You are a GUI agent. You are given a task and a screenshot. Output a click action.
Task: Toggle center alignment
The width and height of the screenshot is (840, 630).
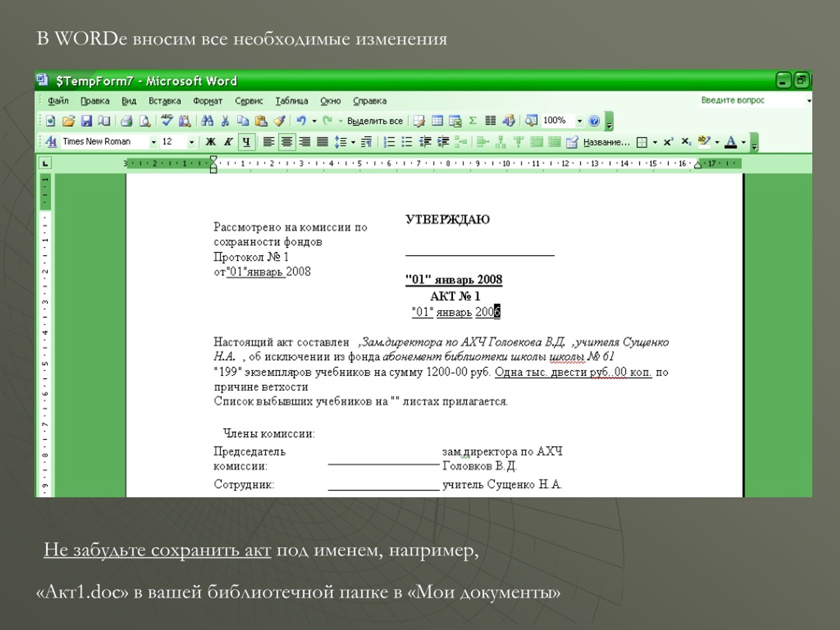tap(287, 142)
